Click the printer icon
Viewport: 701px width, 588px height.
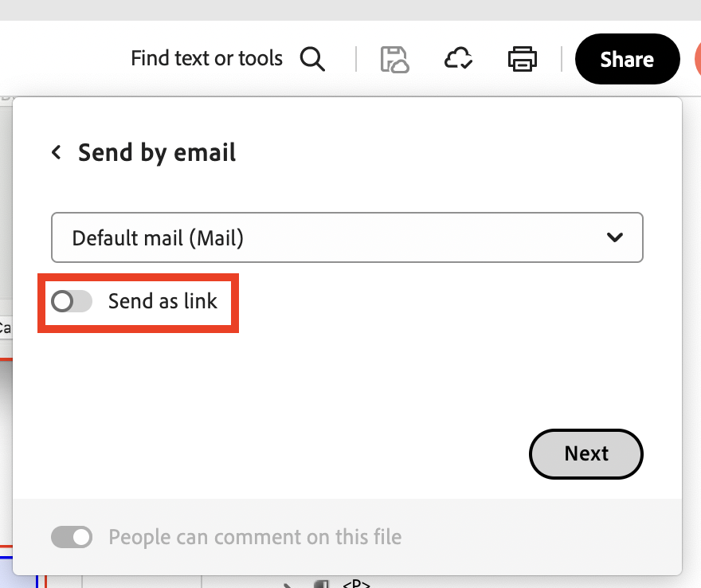pos(523,59)
